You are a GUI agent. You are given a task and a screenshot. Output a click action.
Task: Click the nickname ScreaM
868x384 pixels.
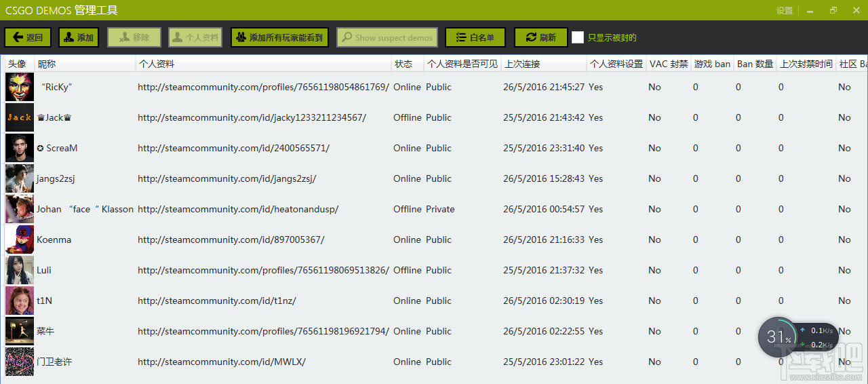coord(57,148)
